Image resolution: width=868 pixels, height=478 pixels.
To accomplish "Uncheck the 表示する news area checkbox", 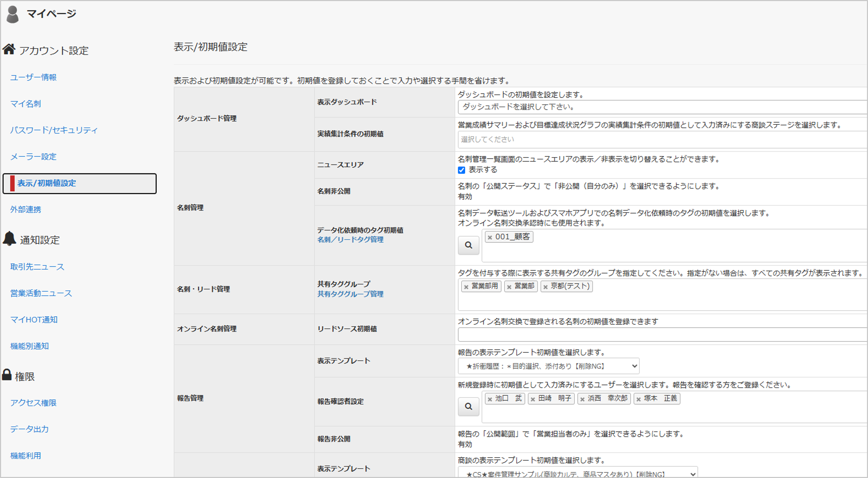I will [x=461, y=170].
